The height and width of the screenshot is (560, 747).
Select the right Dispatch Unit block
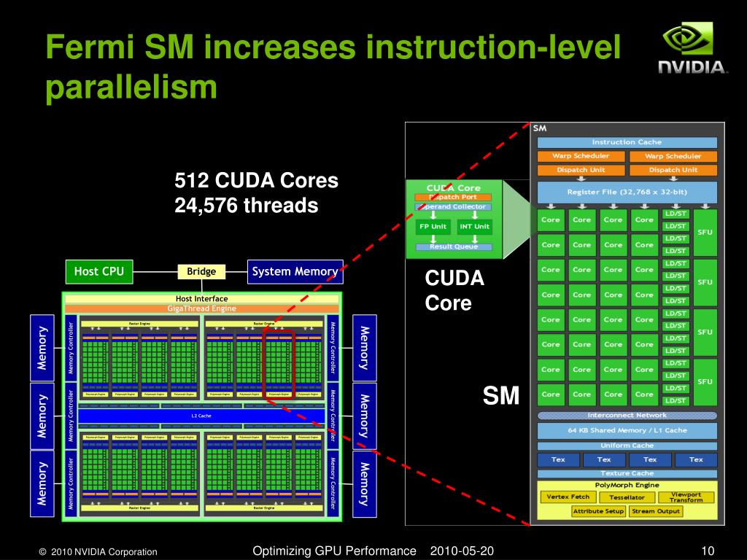pyautogui.click(x=673, y=169)
